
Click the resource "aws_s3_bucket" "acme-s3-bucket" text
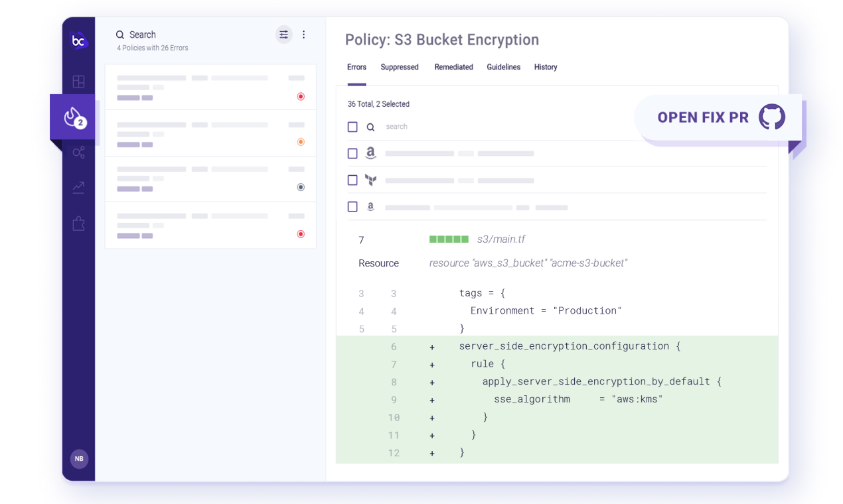(528, 263)
